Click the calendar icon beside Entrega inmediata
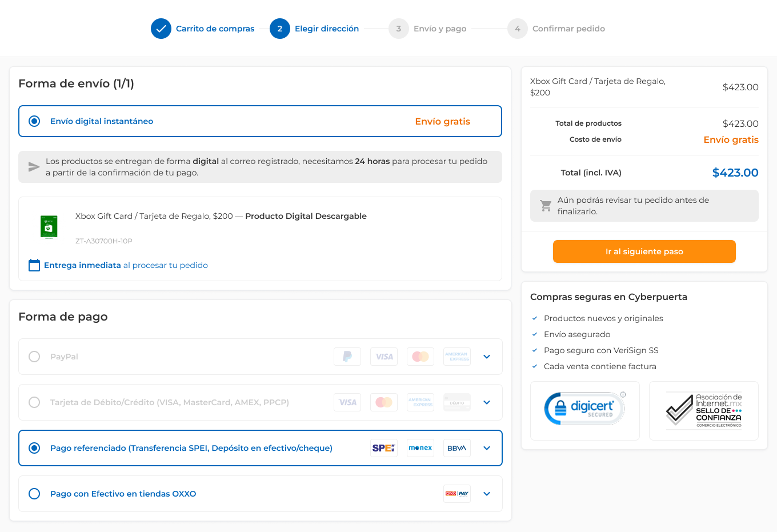 (x=34, y=265)
